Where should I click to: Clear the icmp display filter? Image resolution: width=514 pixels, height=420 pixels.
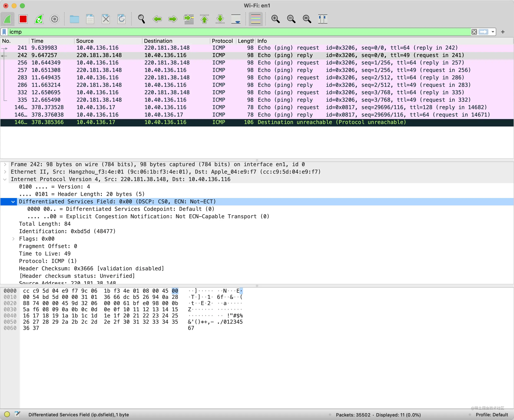coord(474,32)
